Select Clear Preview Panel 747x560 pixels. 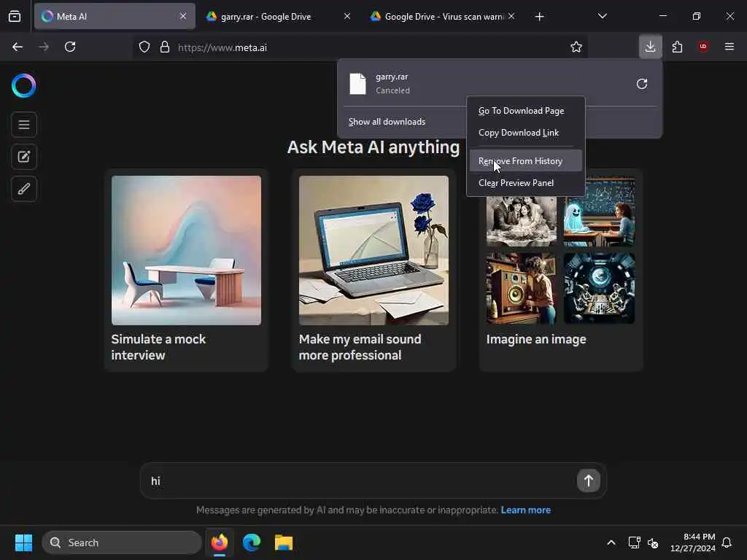[x=525, y=183]
